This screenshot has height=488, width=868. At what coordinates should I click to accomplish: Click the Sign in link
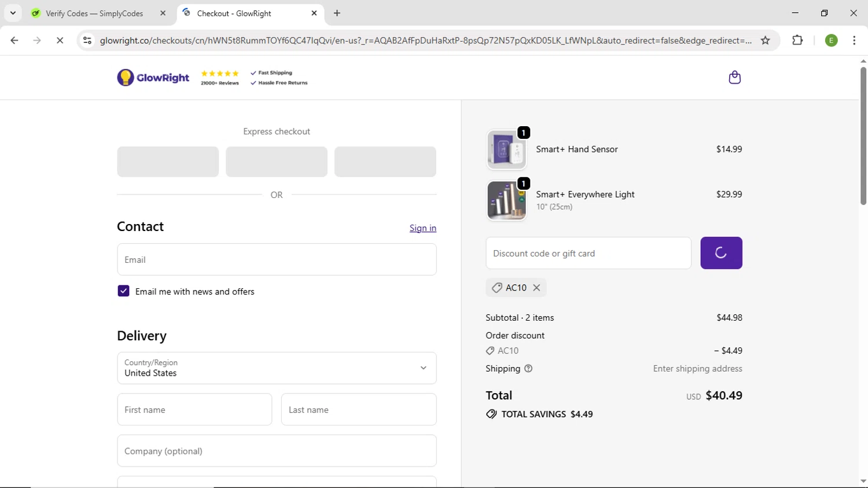pyautogui.click(x=423, y=228)
